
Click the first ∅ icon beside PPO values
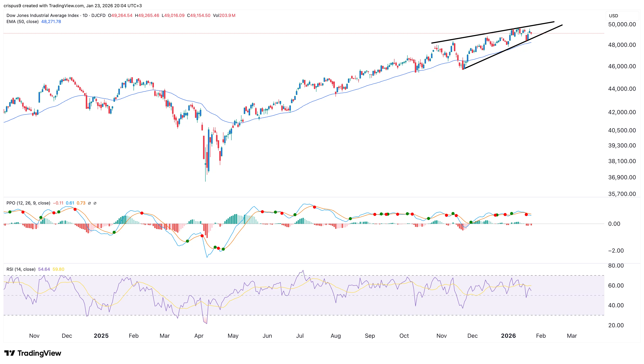89,203
